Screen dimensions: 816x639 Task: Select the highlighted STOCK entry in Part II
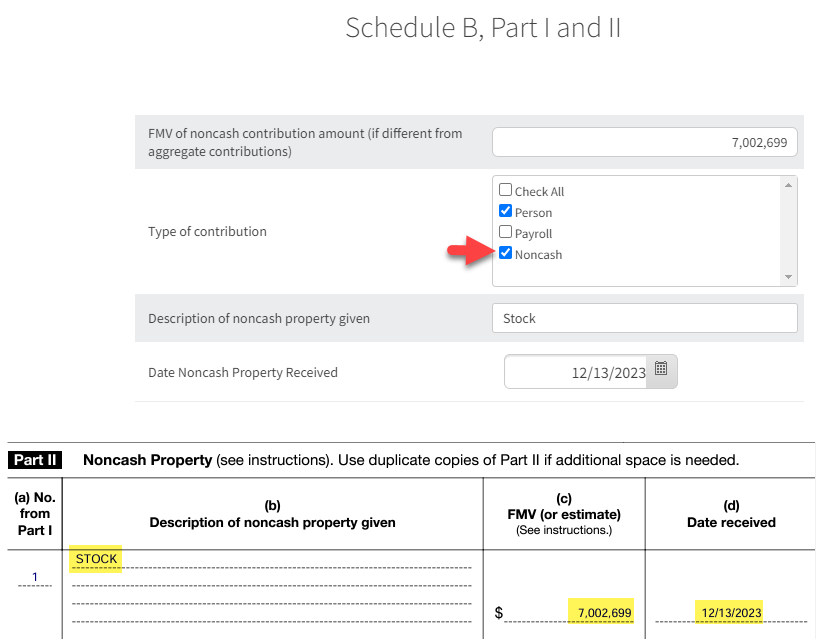[x=96, y=559]
